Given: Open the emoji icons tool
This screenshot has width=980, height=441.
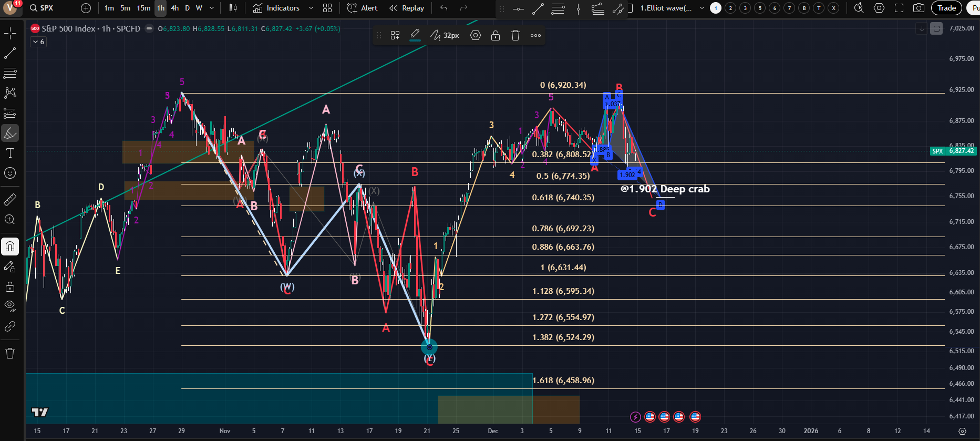Looking at the screenshot, I should (x=10, y=173).
